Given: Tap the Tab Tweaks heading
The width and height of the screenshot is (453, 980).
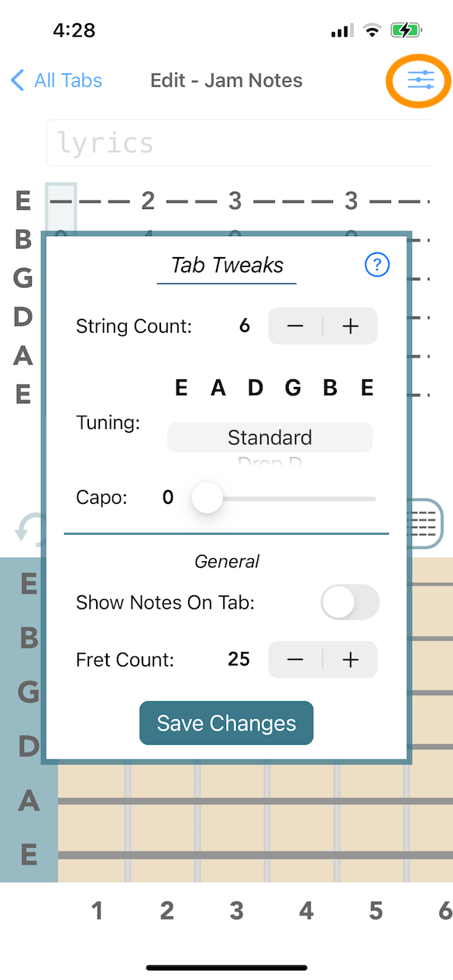Looking at the screenshot, I should 226,265.
